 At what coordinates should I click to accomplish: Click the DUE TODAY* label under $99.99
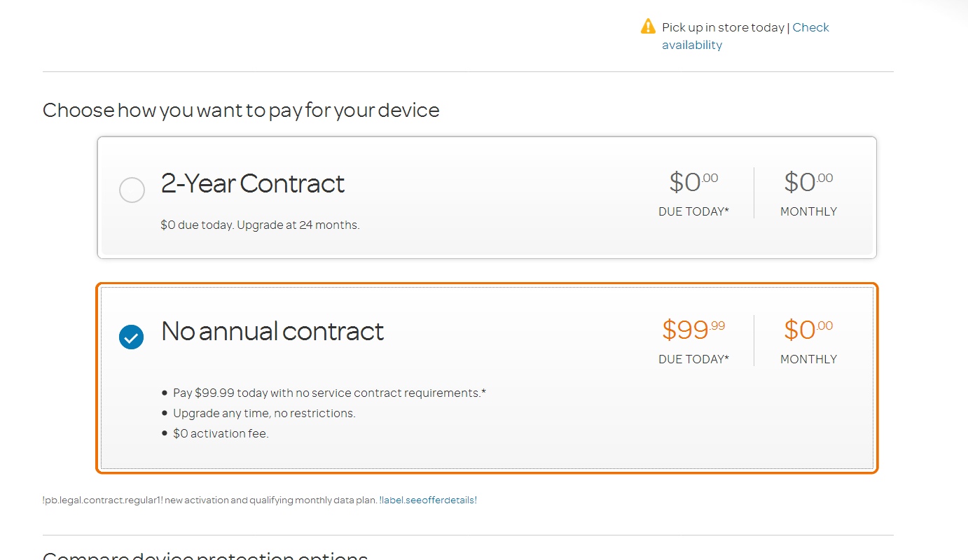pos(693,359)
